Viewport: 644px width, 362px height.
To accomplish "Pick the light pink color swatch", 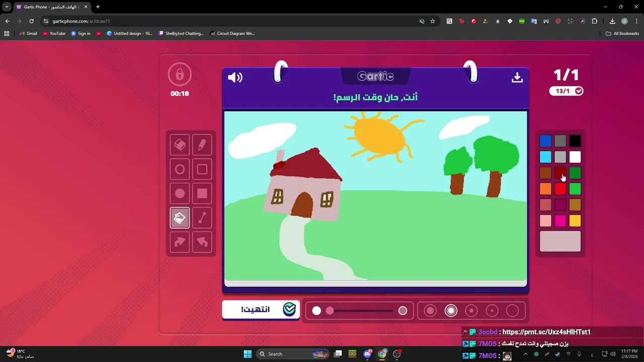I will pyautogui.click(x=545, y=221).
